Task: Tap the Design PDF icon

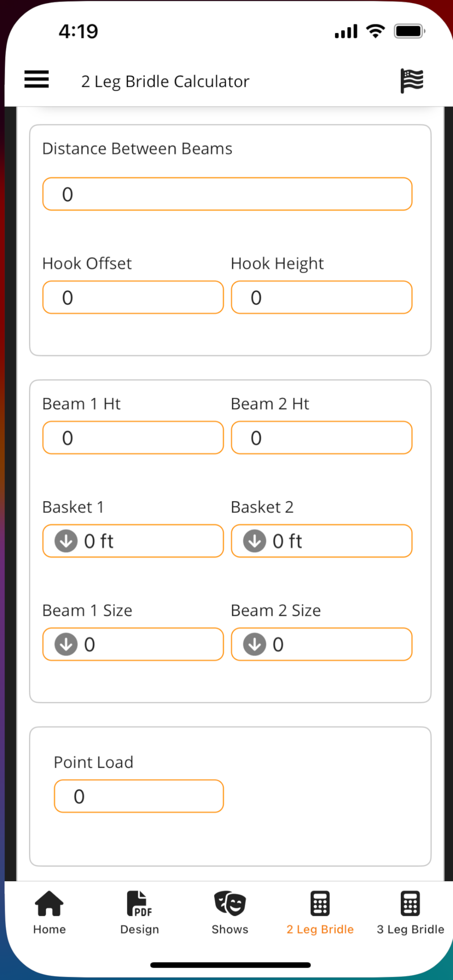Action: 139,903
